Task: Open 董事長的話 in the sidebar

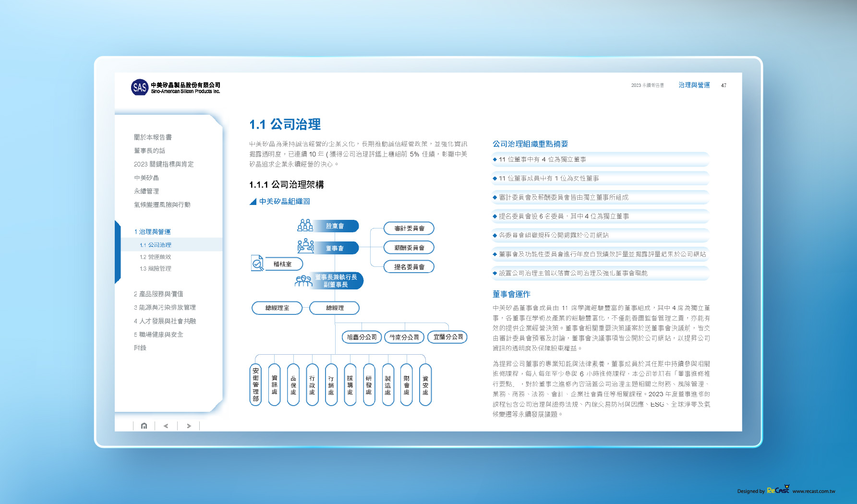Action: coord(149,151)
